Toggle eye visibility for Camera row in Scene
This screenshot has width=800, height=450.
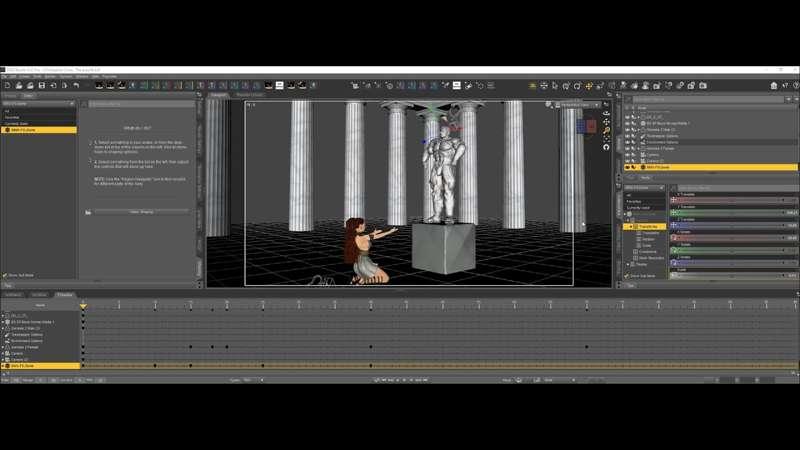[x=627, y=155]
